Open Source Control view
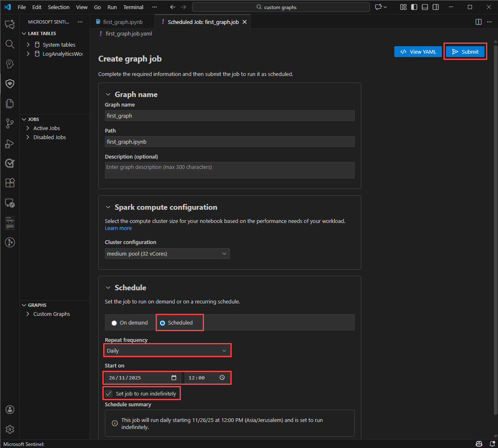The width and height of the screenshot is (498, 448). pyautogui.click(x=10, y=123)
